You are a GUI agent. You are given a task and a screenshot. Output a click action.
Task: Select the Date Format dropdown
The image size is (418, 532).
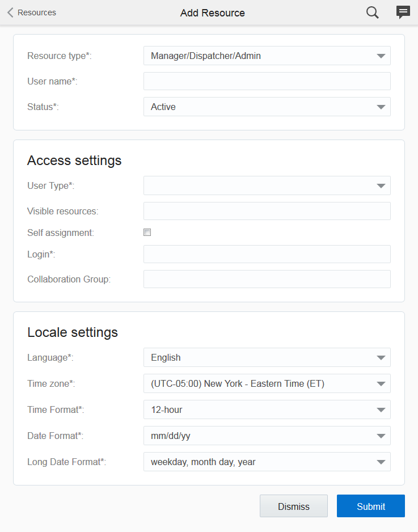267,436
